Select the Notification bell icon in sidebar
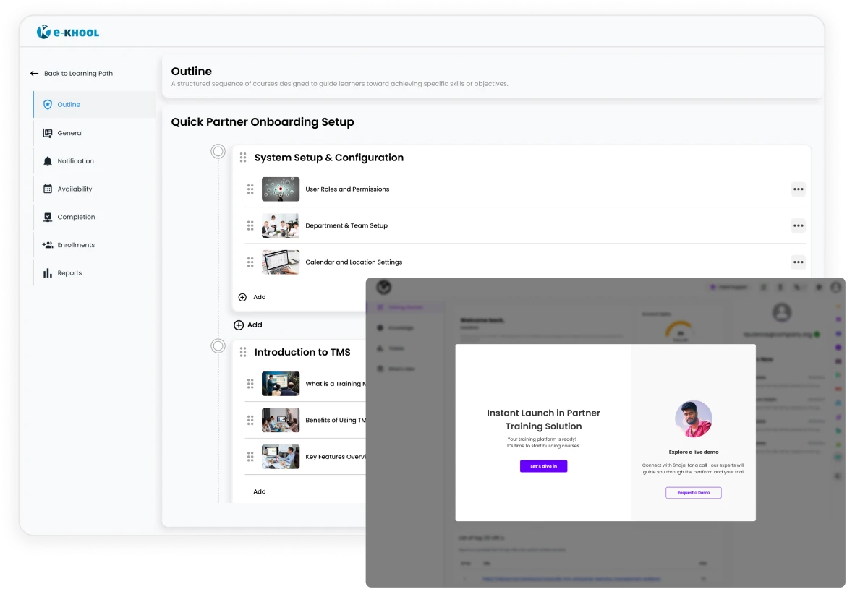Viewport: 868px width, 610px height. coord(46,160)
